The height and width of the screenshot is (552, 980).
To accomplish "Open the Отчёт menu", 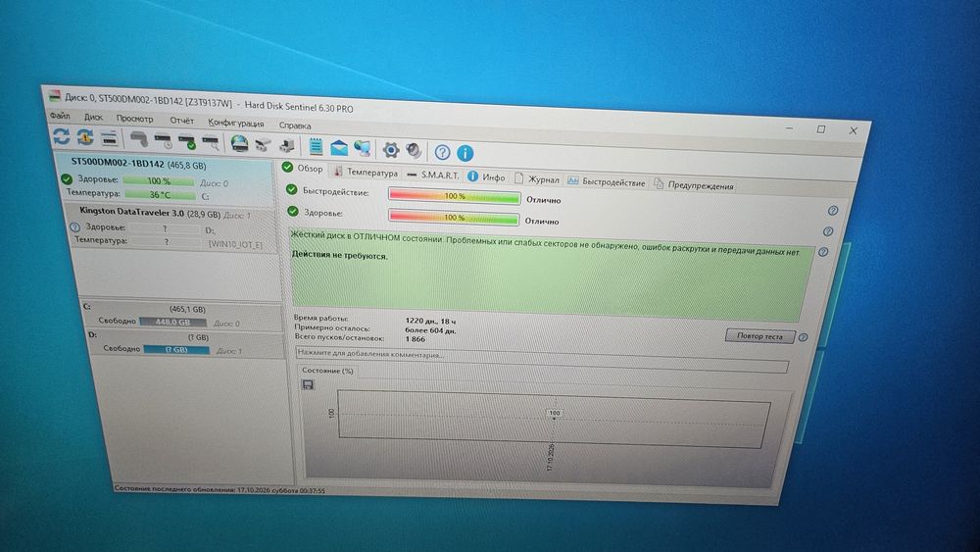I will tap(182, 120).
